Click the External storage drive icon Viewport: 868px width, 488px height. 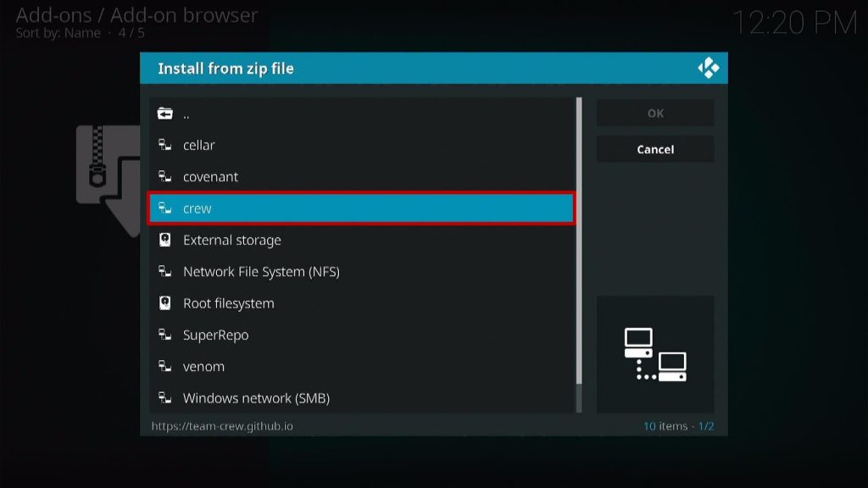[x=165, y=240]
